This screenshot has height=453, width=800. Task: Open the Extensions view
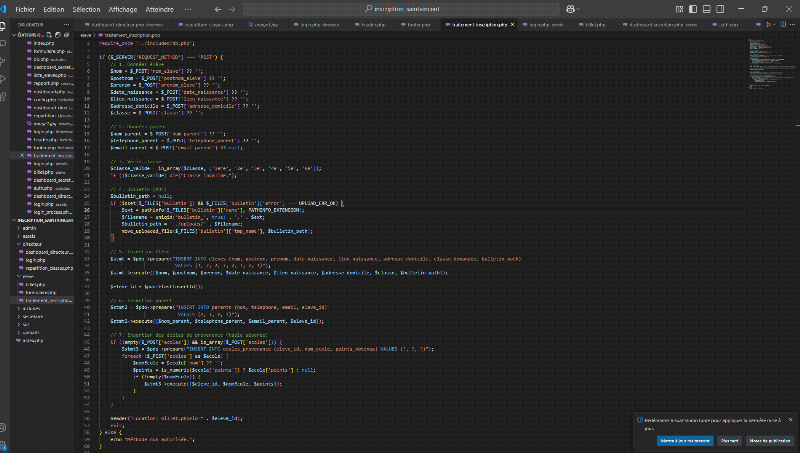coord(6,96)
